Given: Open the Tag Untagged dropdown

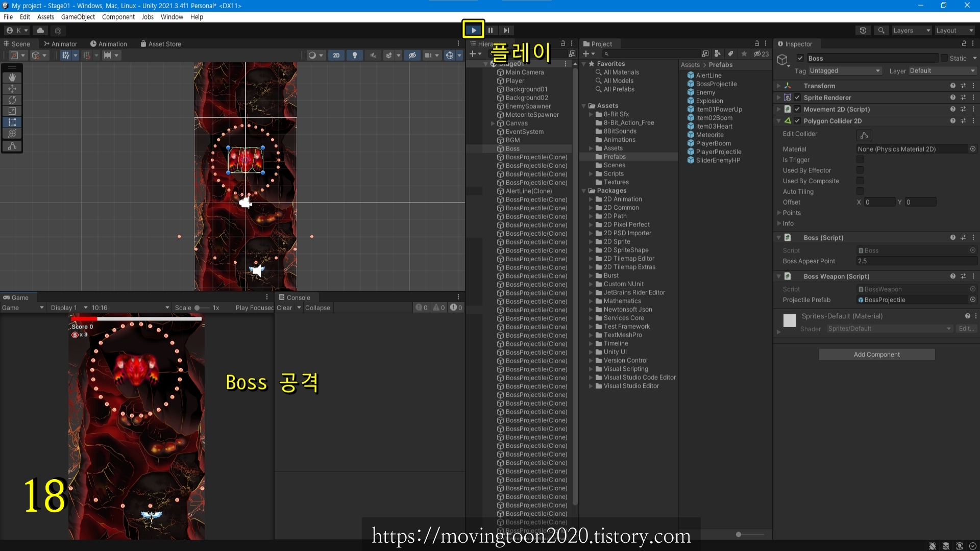Looking at the screenshot, I should click(x=845, y=71).
